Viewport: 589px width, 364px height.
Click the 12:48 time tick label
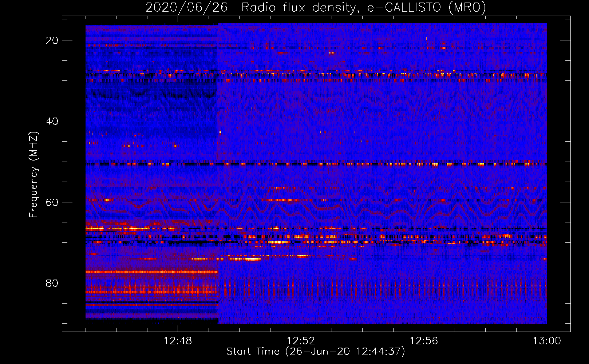pos(178,341)
